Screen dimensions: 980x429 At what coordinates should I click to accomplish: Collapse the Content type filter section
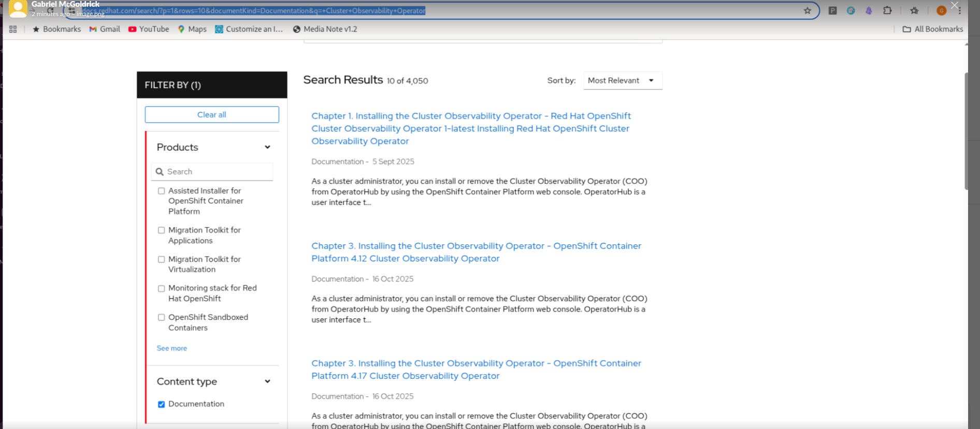[x=267, y=381]
